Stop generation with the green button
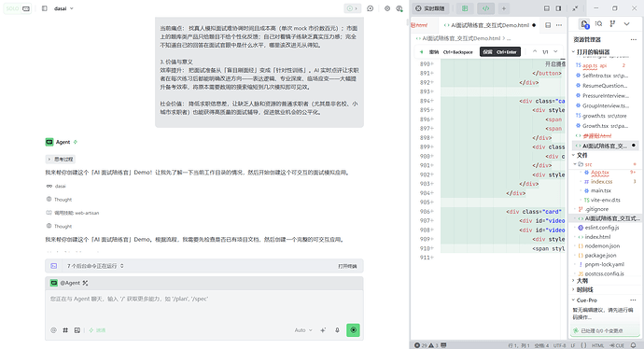 tap(353, 330)
